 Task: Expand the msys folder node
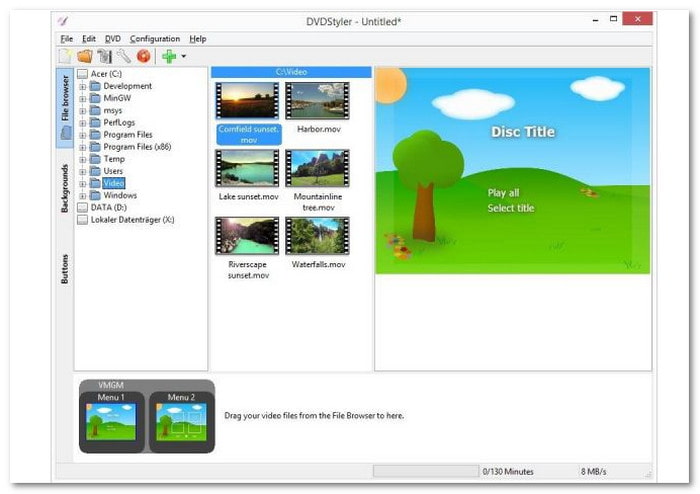tap(83, 111)
